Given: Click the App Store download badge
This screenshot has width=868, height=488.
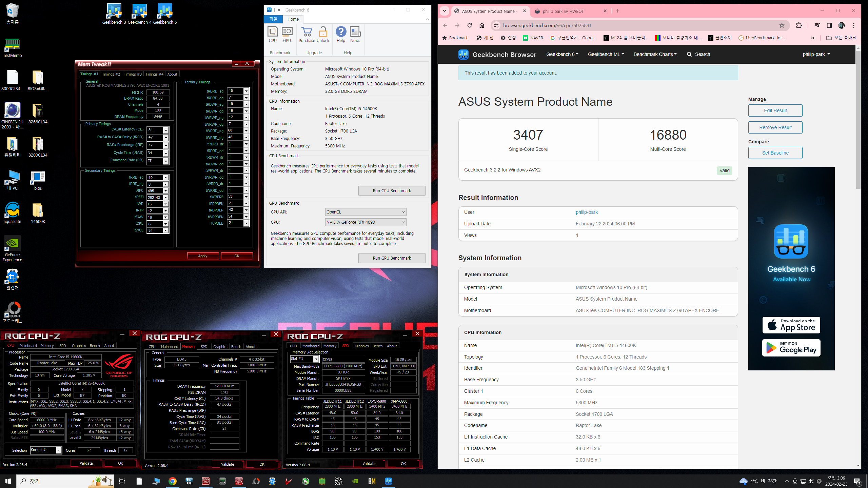Looking at the screenshot, I should click(791, 325).
